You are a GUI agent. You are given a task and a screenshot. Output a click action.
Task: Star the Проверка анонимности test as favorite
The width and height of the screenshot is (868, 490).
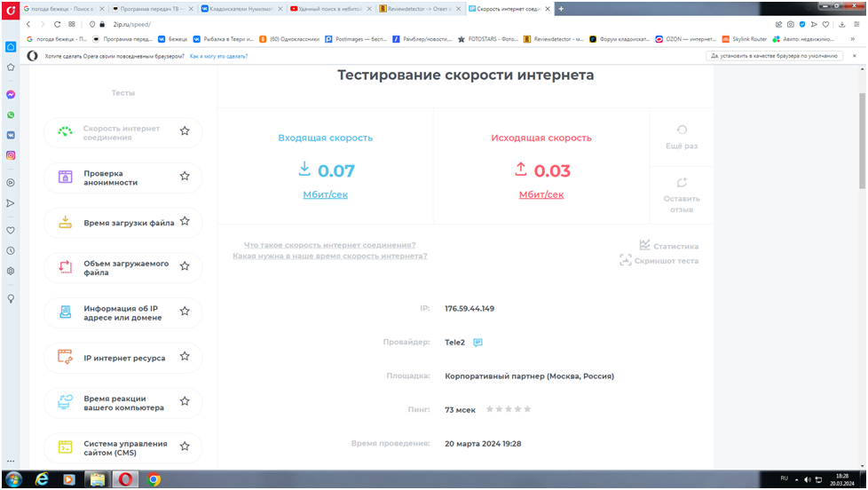click(x=185, y=177)
